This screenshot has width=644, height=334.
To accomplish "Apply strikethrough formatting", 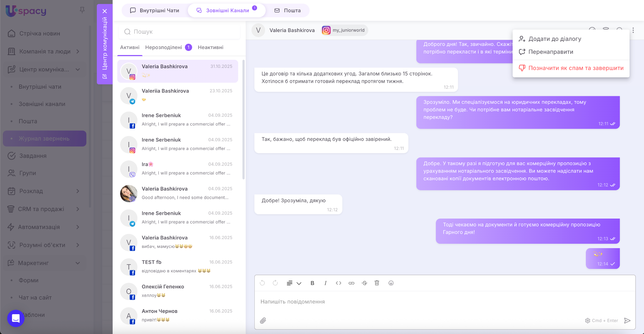I will [x=364, y=283].
